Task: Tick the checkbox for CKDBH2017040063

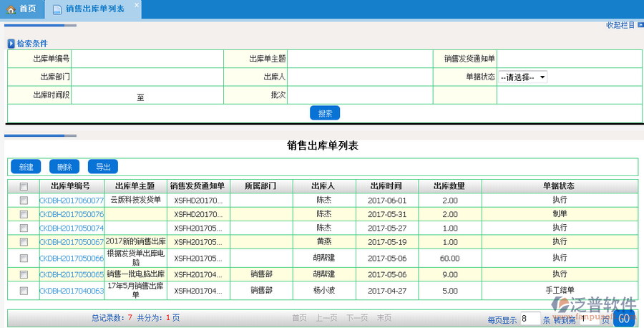Action: (24, 291)
